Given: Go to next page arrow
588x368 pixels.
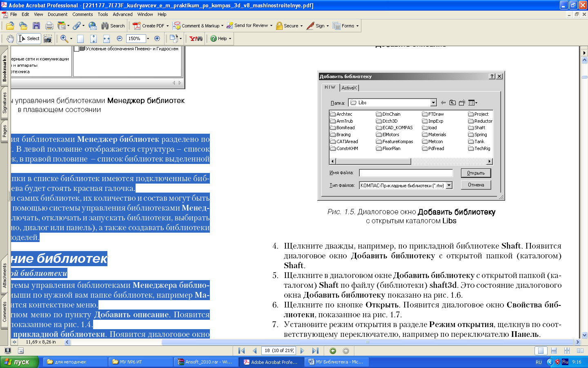Looking at the screenshot, I should [302, 351].
